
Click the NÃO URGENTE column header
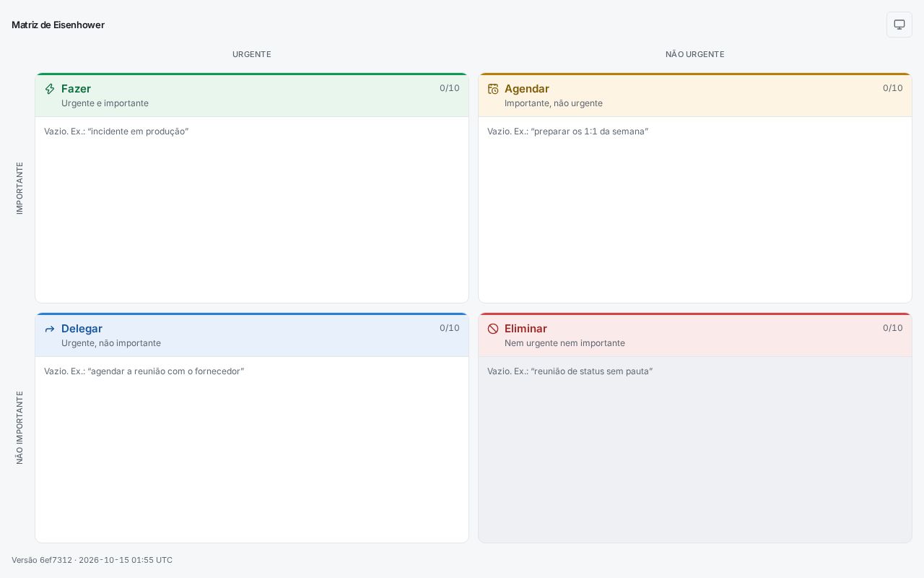coord(695,54)
